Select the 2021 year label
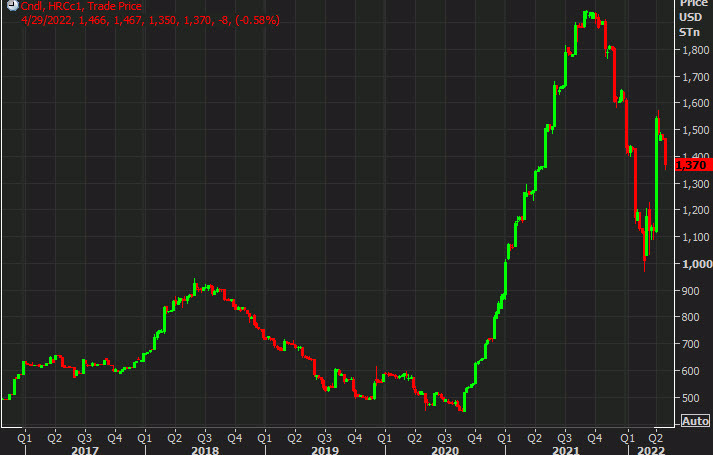This screenshot has width=713, height=455. coord(564,448)
